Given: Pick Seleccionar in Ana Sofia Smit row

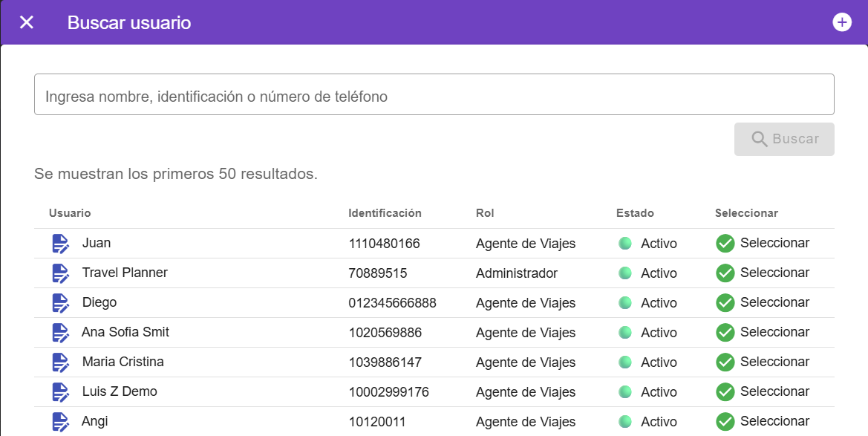Looking at the screenshot, I should pyautogui.click(x=763, y=333).
